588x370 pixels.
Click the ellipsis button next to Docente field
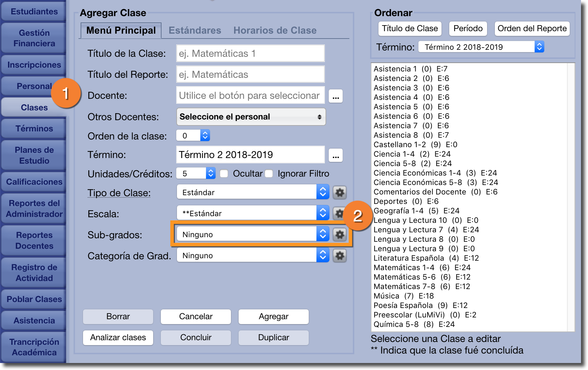tap(335, 96)
